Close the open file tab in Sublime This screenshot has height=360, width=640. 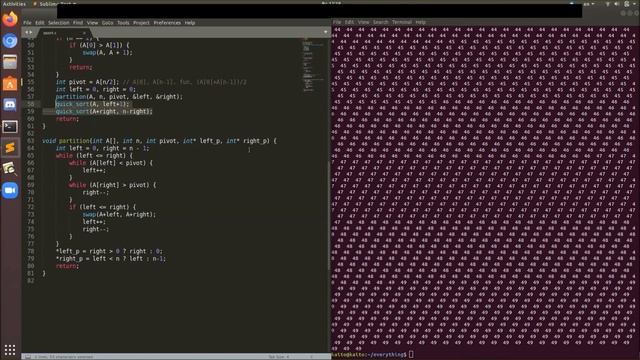[84, 33]
